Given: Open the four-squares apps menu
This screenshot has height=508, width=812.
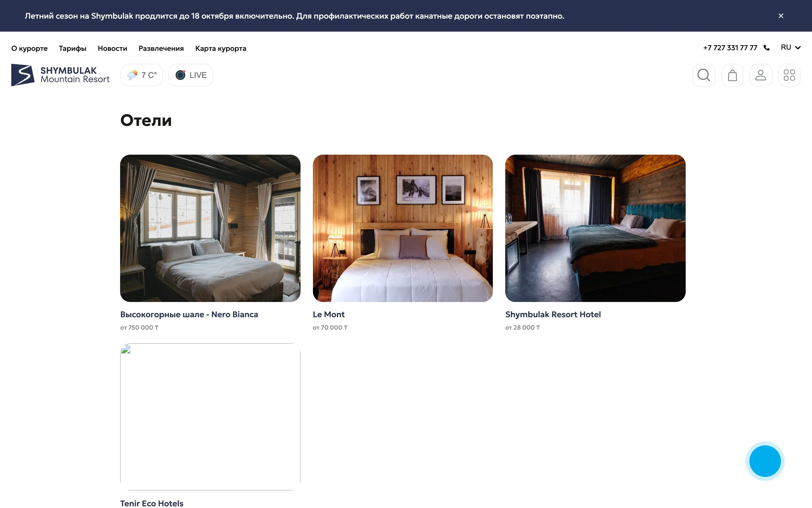Looking at the screenshot, I should pos(789,75).
